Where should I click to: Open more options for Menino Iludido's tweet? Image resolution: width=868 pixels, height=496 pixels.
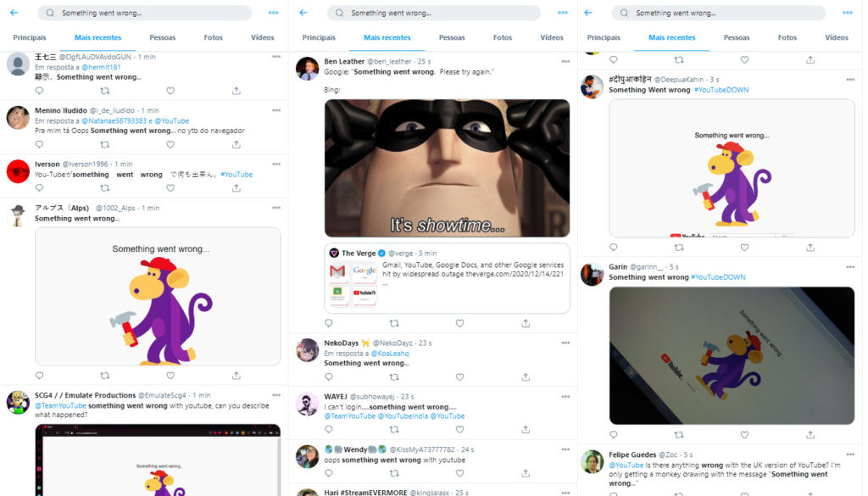[276, 110]
